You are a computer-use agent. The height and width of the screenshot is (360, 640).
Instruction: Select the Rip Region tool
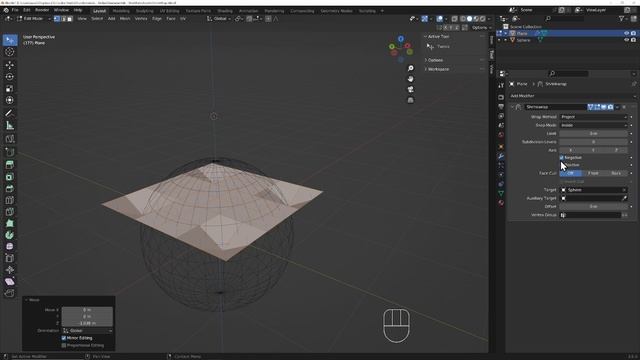tap(10, 293)
